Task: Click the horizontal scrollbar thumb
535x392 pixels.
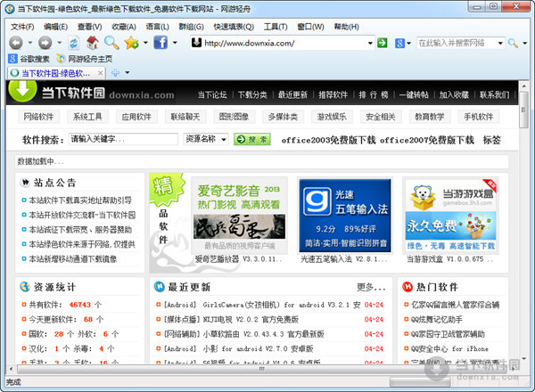Action: click(x=261, y=369)
